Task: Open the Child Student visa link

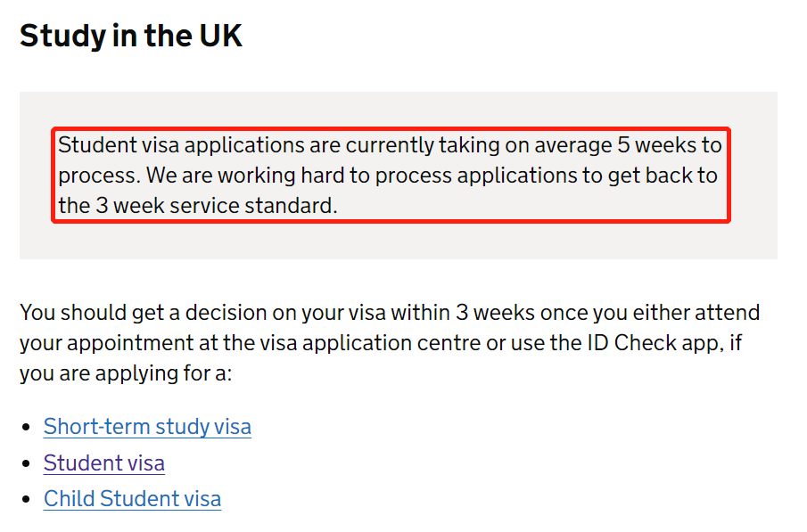Action: click(132, 499)
